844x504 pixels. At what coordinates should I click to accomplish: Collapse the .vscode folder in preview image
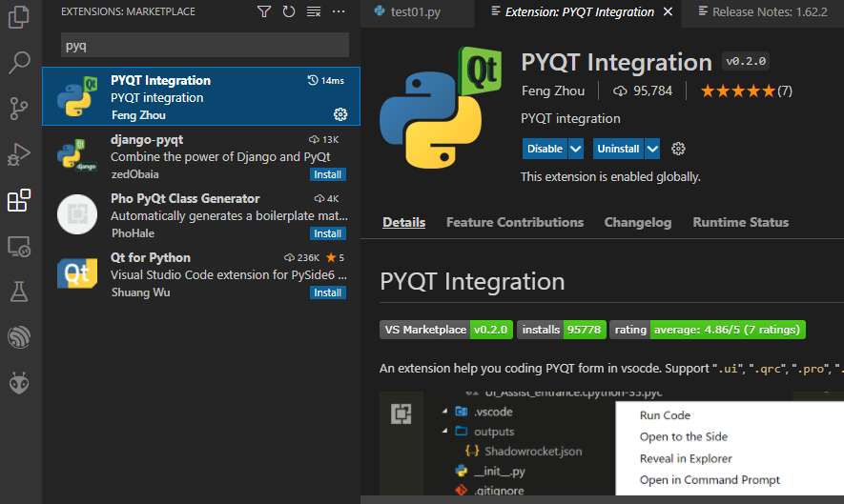(444, 412)
